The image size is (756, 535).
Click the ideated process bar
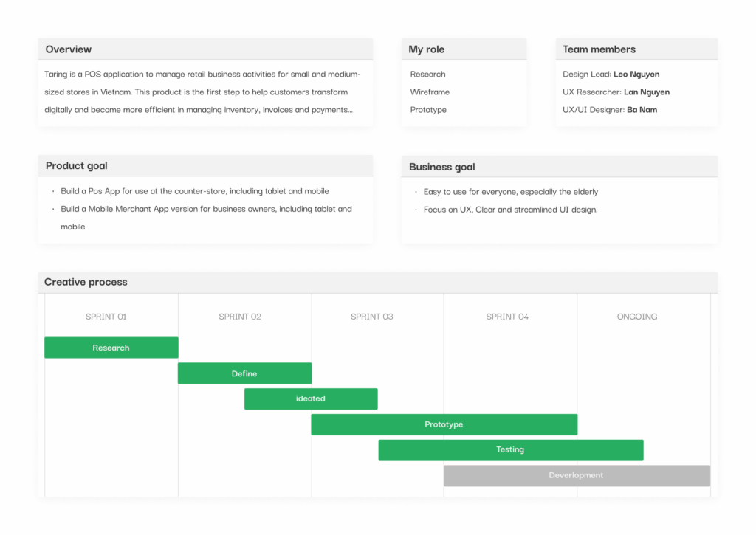(x=311, y=398)
